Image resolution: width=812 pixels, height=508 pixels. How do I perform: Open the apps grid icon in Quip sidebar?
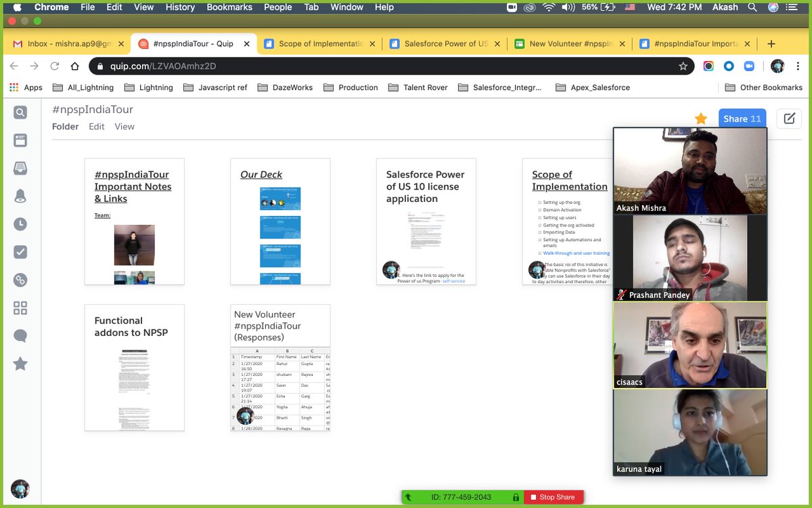(x=20, y=308)
